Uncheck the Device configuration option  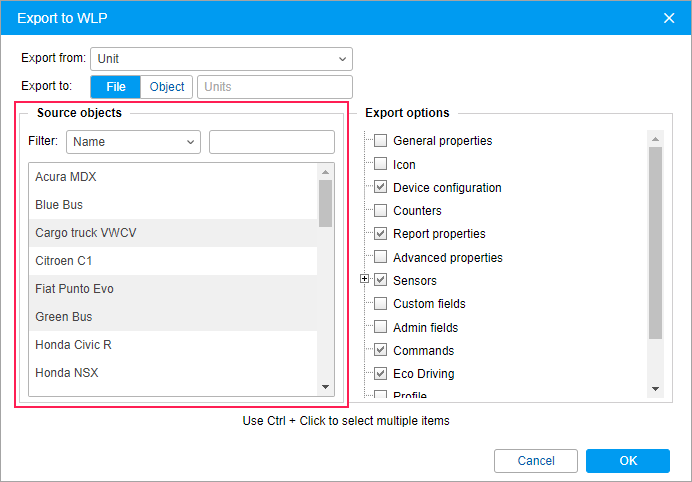pos(380,187)
